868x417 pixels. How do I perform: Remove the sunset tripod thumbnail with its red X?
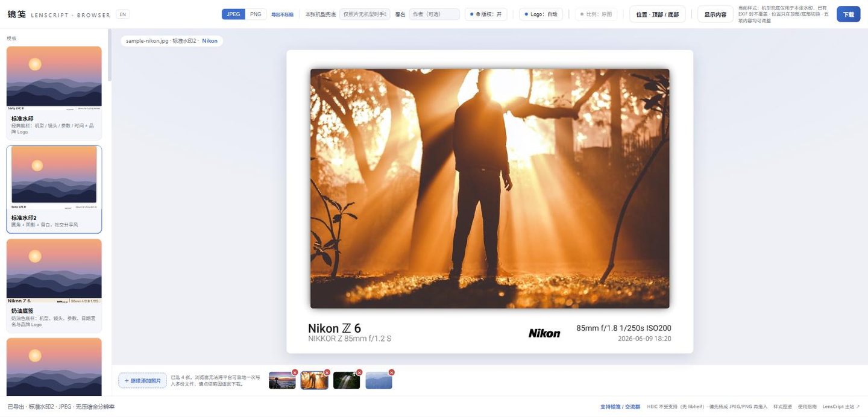[295, 372]
